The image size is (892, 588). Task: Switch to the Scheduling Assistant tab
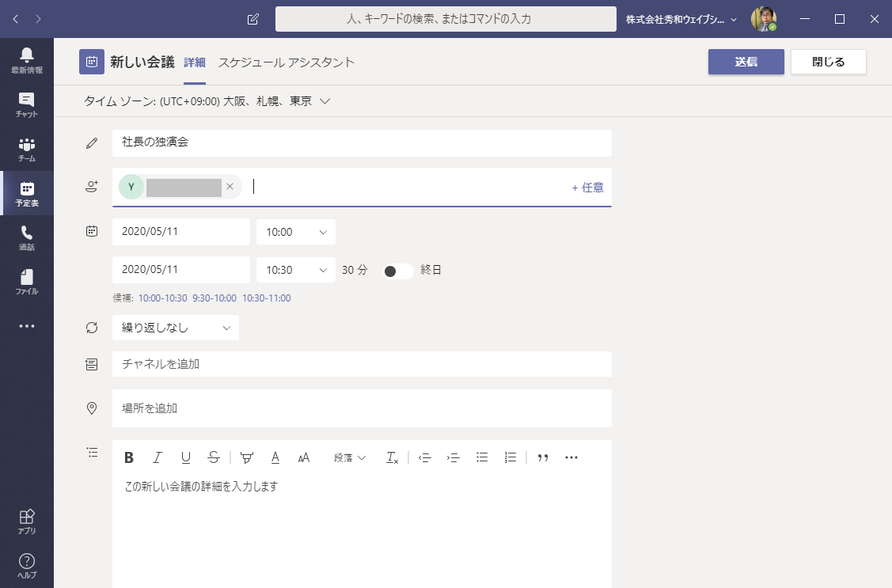pos(286,62)
